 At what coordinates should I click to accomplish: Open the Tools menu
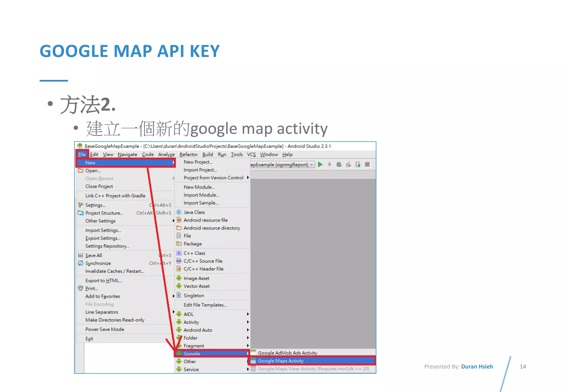pos(237,155)
